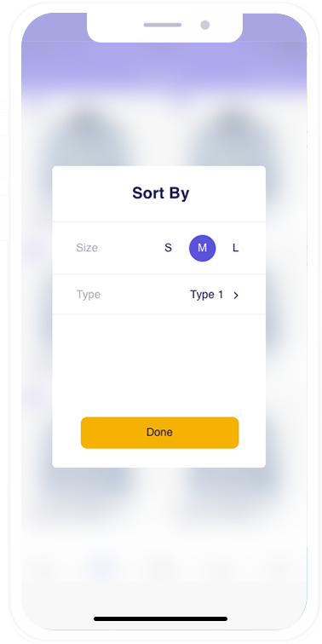
Task: Tap the speaker grille in the notch
Action: [x=162, y=25]
